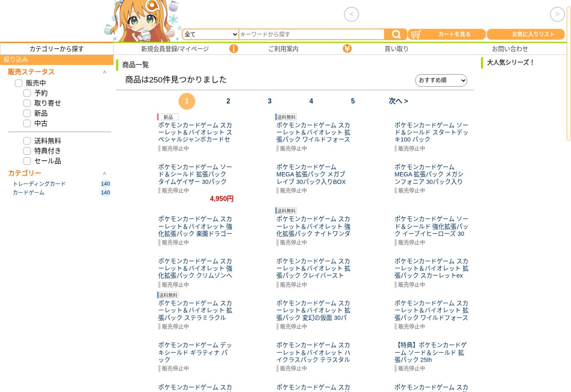Image resolution: width=571 pixels, height=392 pixels.
Task: Click the mascot girl logo
Action: click(143, 21)
